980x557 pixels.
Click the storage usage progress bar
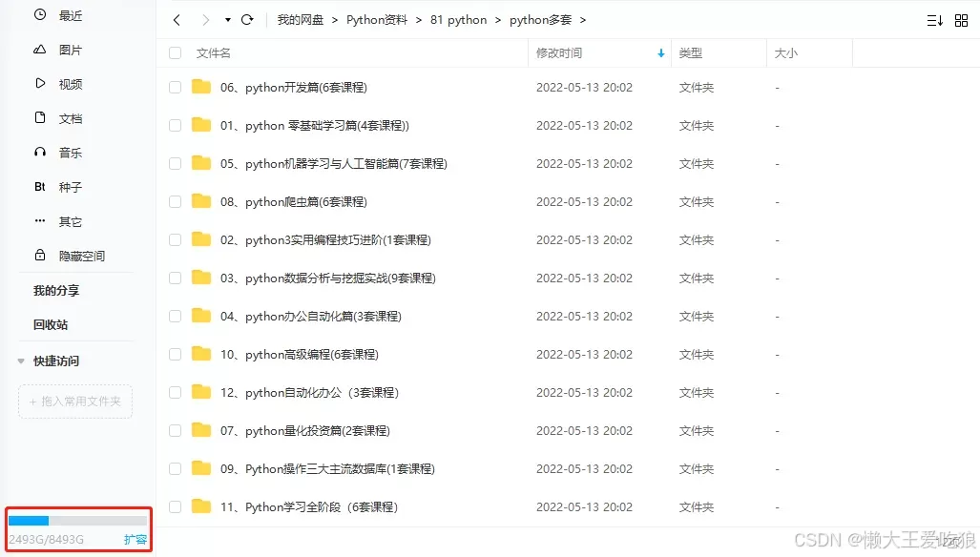pos(76,520)
